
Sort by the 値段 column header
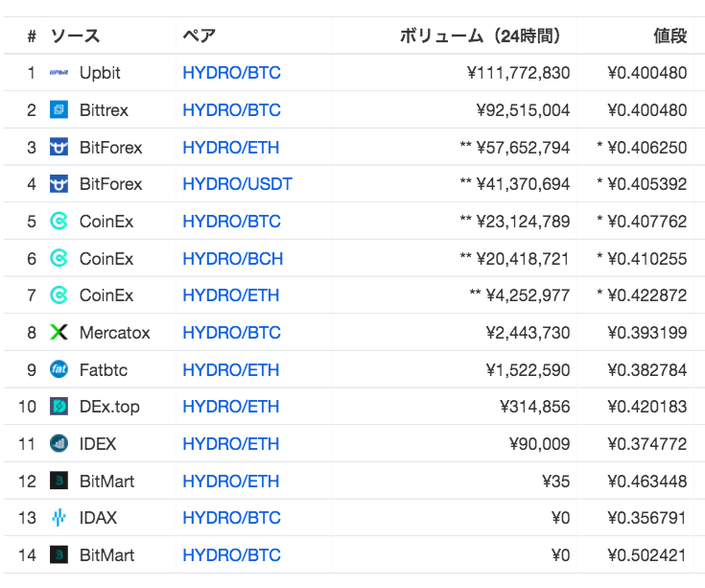670,35
